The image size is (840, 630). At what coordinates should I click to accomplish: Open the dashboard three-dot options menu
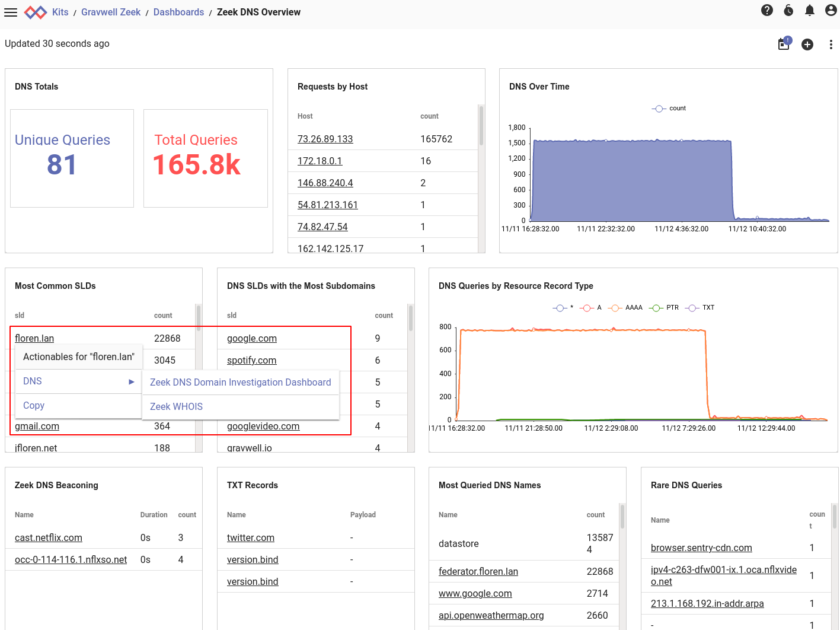click(x=831, y=44)
